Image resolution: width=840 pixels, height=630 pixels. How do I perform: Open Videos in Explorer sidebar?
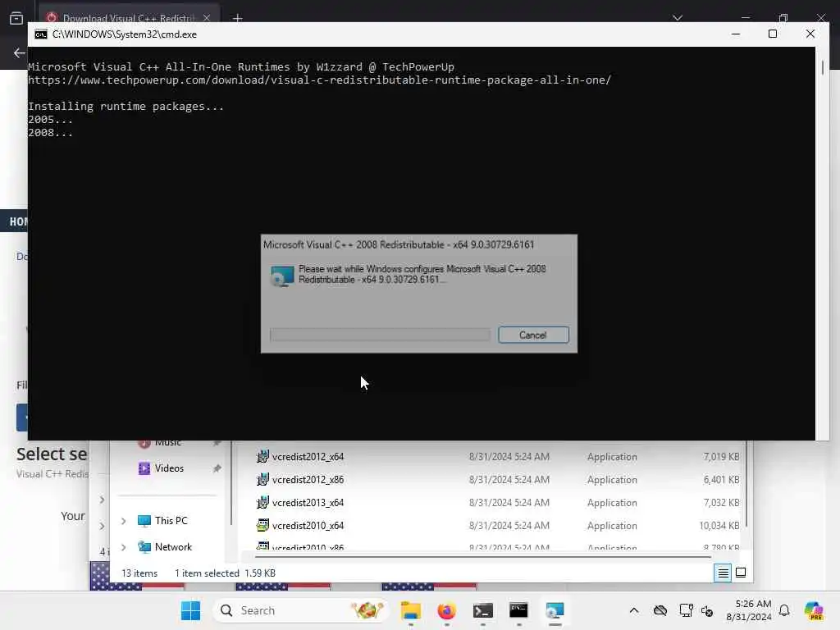coord(169,468)
